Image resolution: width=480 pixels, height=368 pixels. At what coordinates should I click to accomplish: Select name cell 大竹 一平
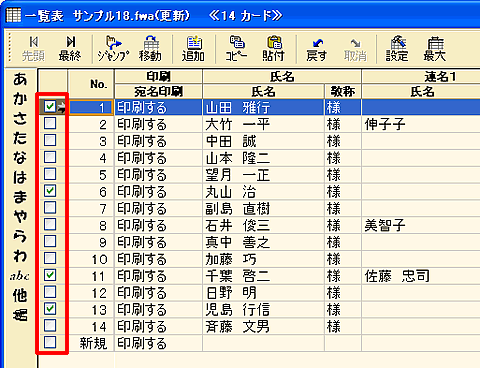point(263,124)
